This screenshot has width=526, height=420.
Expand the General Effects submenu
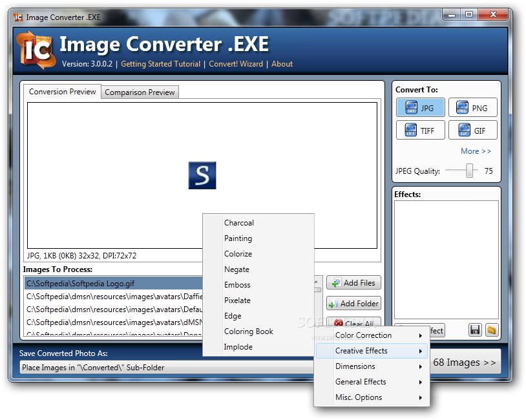click(372, 382)
